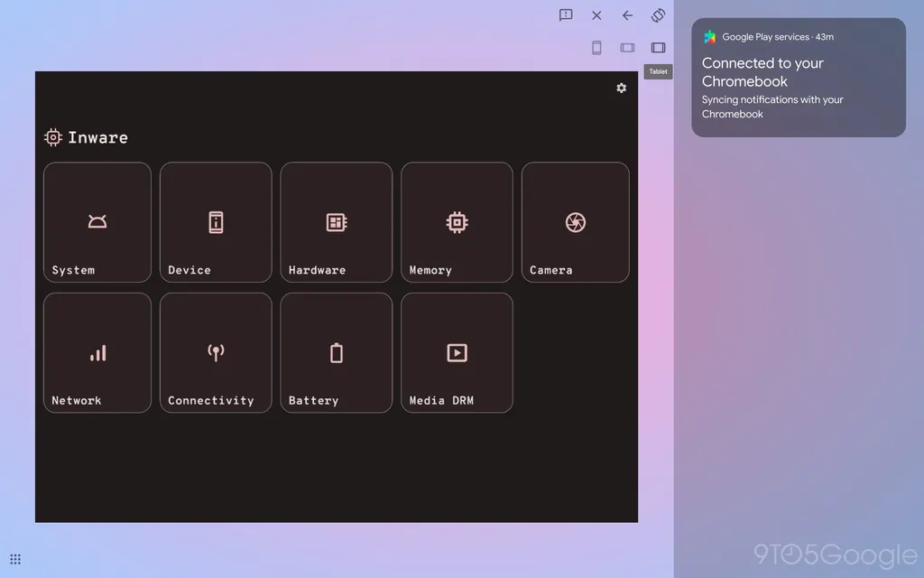Screen dimensions: 924x578
Task: Open the Media DRM tile
Action: tap(457, 352)
